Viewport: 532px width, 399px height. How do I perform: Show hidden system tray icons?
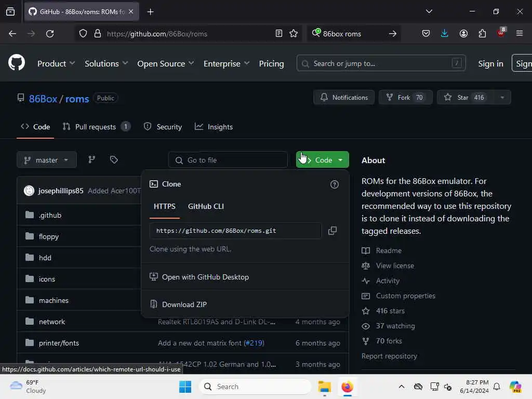402,387
